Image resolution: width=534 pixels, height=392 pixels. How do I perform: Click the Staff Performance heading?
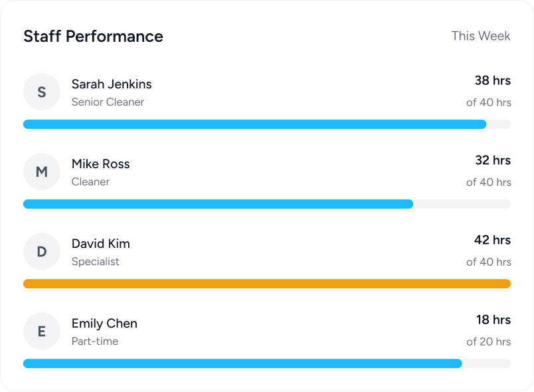(93, 36)
